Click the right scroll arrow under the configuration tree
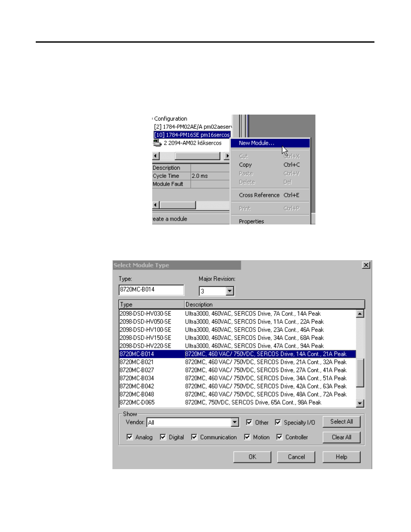Screen dimensions: 411x532 point(227,156)
